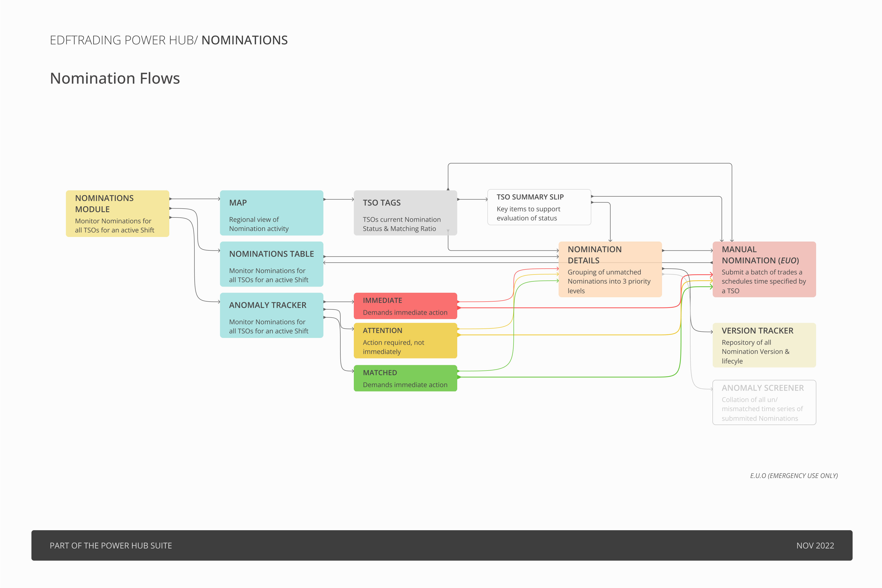Click the NOV 2022 date label
The image size is (882, 588).
click(x=815, y=545)
